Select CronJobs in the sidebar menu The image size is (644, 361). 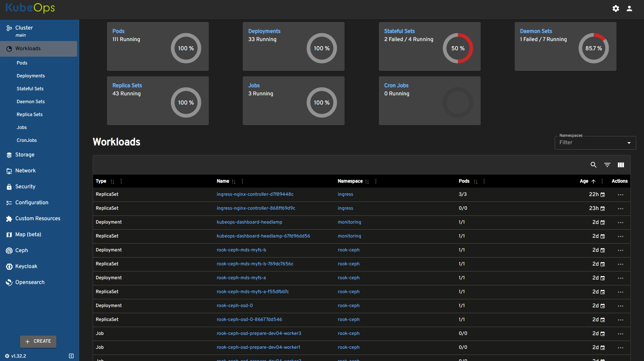26,140
